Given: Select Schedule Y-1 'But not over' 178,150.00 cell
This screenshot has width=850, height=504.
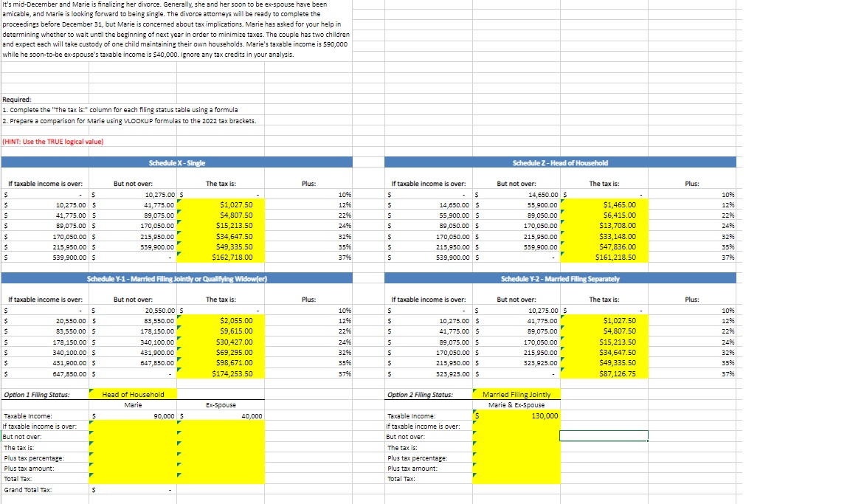Looking at the screenshot, I should coord(133,331).
